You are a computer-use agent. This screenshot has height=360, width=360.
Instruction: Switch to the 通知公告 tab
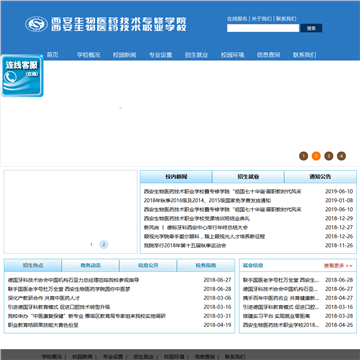(320, 177)
